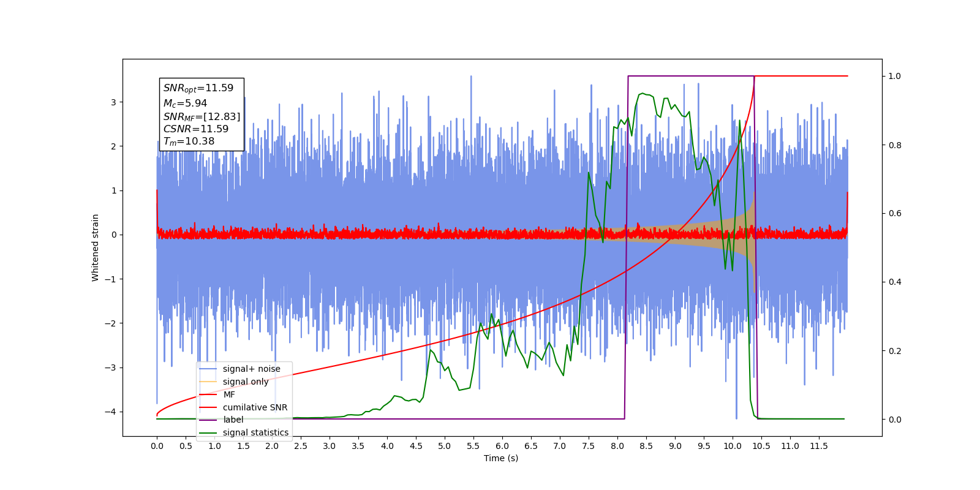Screen dimensions: 980x490
Task: Click the 0.8 tick on the right axis
Action: coord(895,145)
